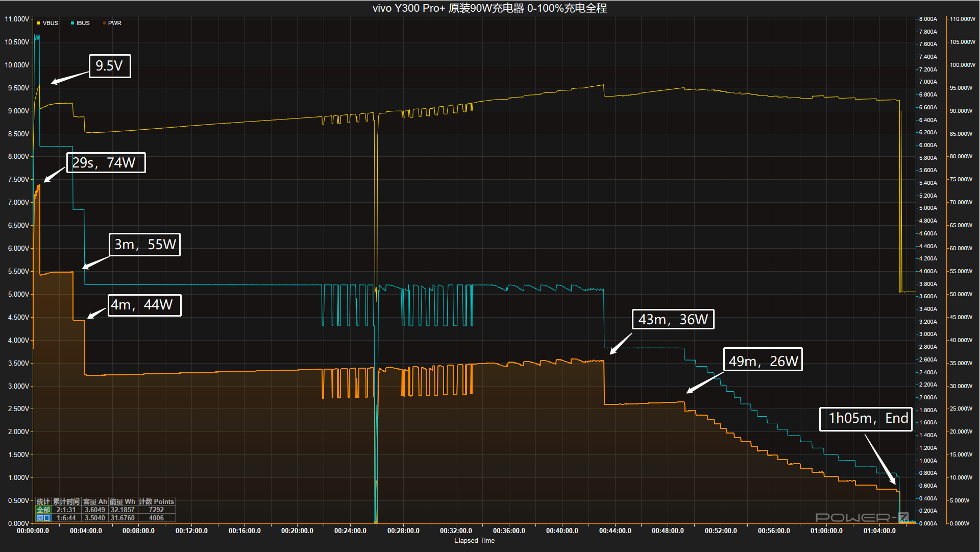Click the brown PWR legend swatch
The image size is (980, 552).
pyautogui.click(x=104, y=23)
